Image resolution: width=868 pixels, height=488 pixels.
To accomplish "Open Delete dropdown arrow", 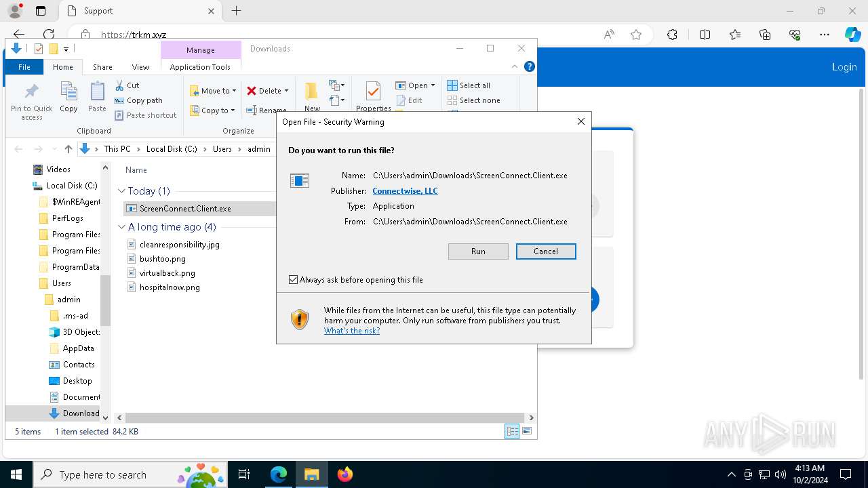I will (286, 91).
